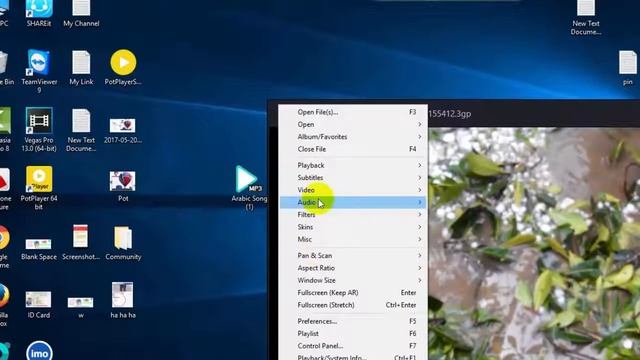Open Playlist from the menu
This screenshot has width=640, height=360.
[x=353, y=333]
